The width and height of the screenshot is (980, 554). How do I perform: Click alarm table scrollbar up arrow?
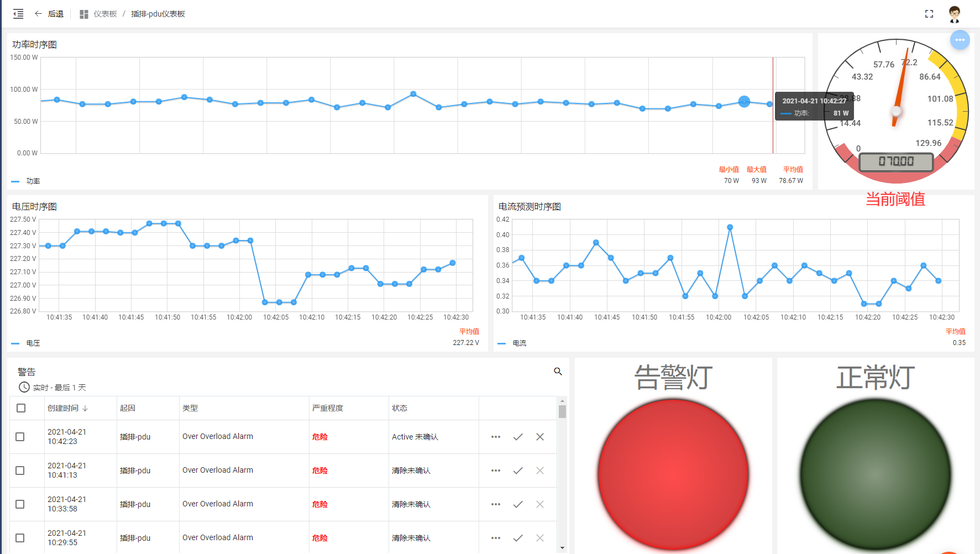click(x=562, y=401)
